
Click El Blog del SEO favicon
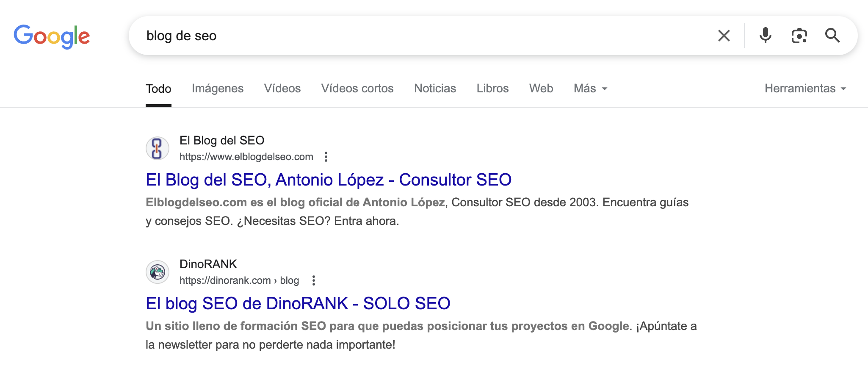(x=157, y=148)
